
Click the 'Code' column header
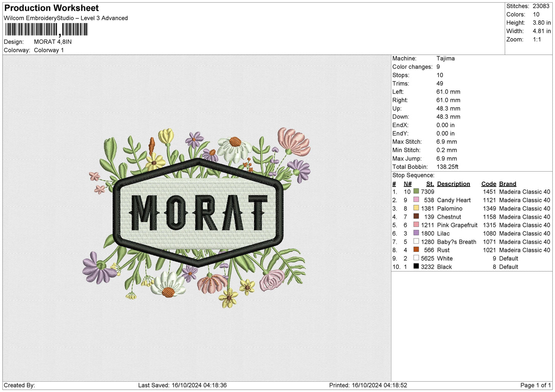point(489,184)
